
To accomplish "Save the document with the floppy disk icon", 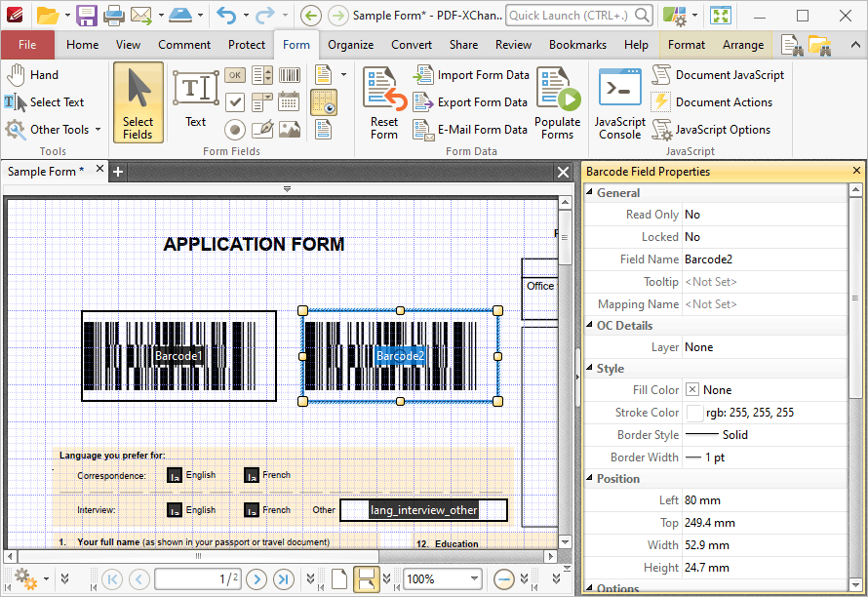I will pos(87,16).
